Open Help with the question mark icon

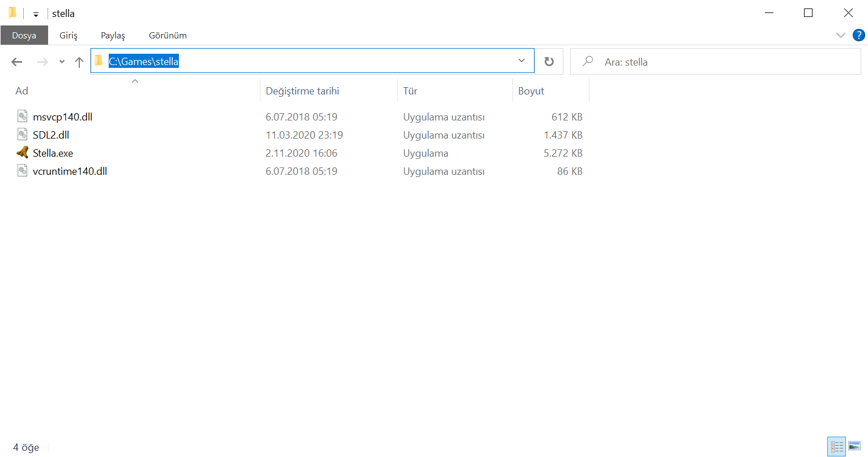858,35
